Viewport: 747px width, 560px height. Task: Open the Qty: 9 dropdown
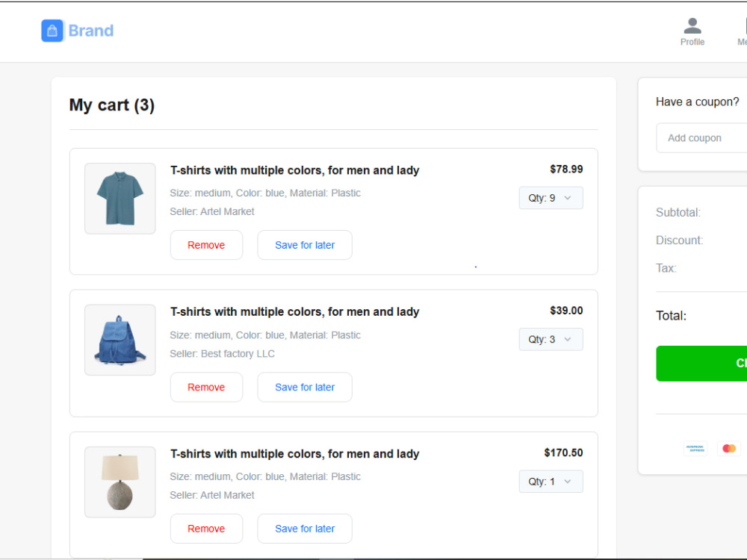[x=551, y=198]
